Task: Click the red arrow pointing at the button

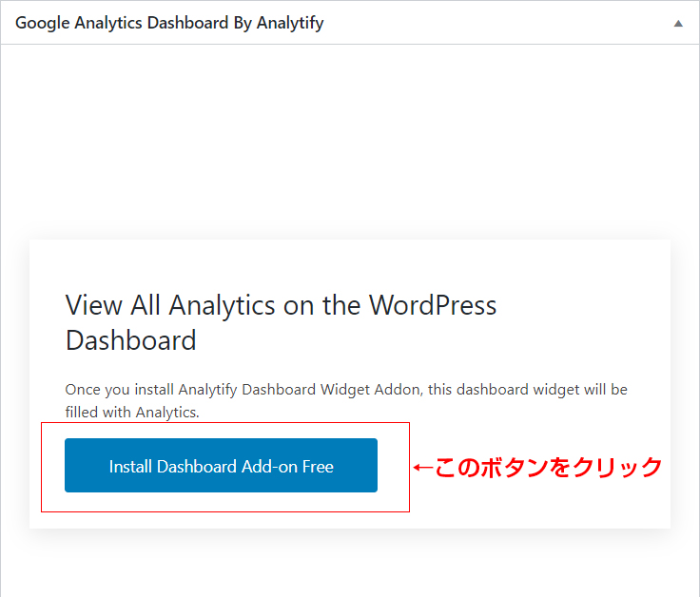Action: pos(423,467)
